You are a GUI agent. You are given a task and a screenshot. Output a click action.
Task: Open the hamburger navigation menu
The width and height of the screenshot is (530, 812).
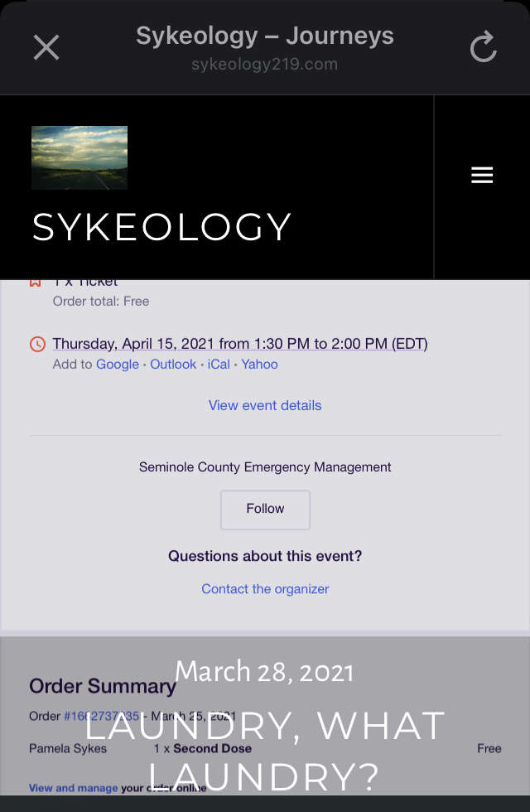(482, 175)
